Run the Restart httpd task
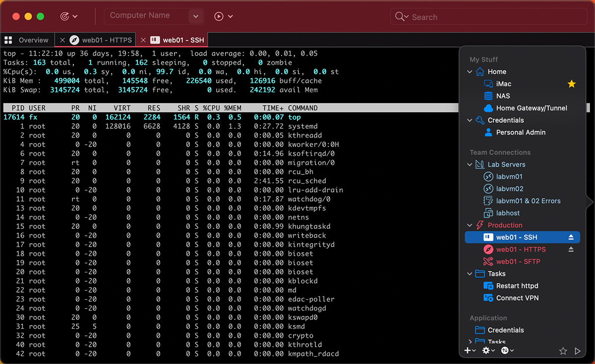 pyautogui.click(x=517, y=286)
